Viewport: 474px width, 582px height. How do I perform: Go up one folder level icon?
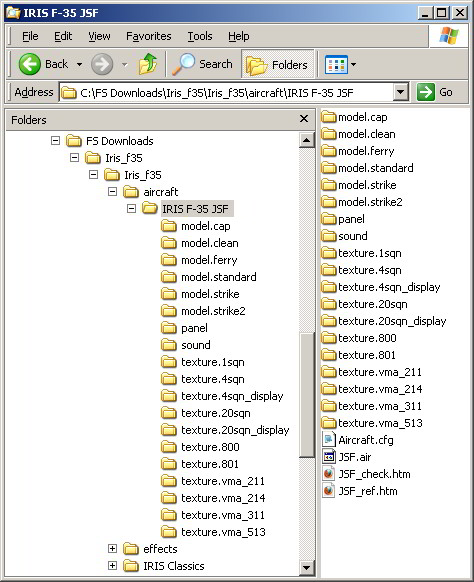(x=148, y=64)
